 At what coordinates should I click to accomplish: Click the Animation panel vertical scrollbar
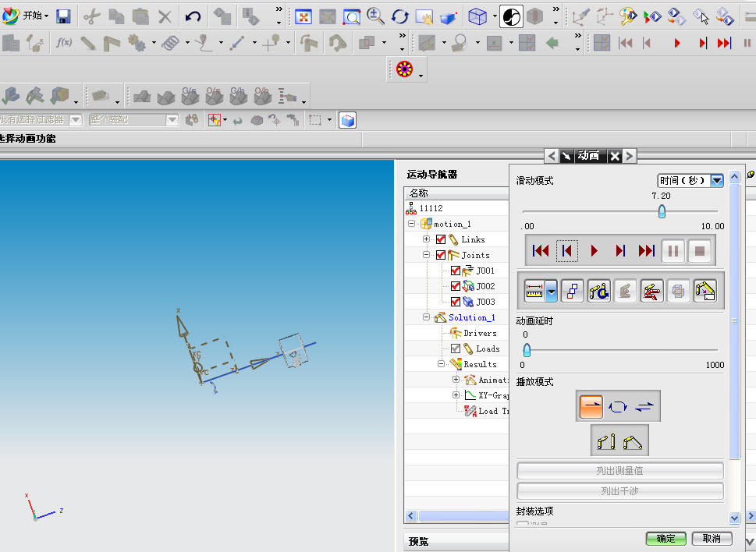(735, 321)
